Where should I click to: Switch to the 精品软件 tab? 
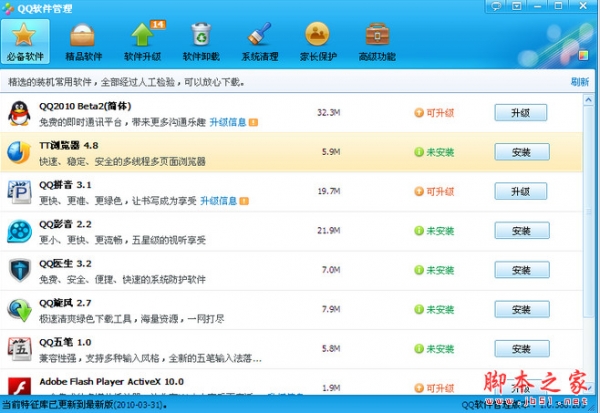pyautogui.click(x=83, y=41)
